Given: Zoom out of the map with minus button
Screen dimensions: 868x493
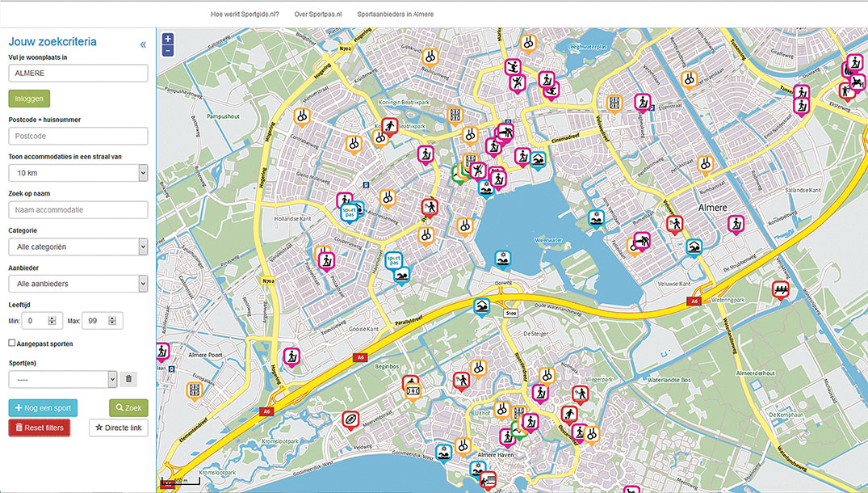Looking at the screenshot, I should [x=167, y=51].
